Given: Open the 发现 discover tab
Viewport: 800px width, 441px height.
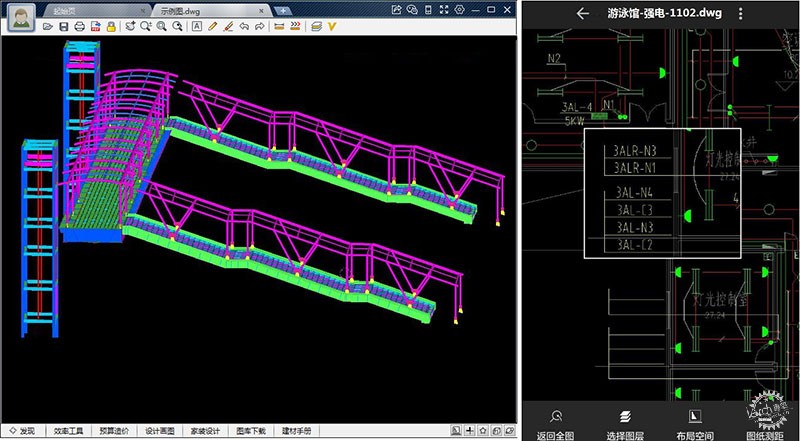Looking at the screenshot, I should click(x=23, y=431).
